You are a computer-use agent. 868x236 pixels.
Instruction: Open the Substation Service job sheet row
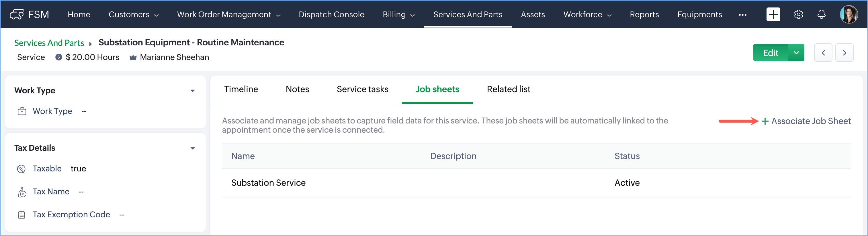pos(268,183)
